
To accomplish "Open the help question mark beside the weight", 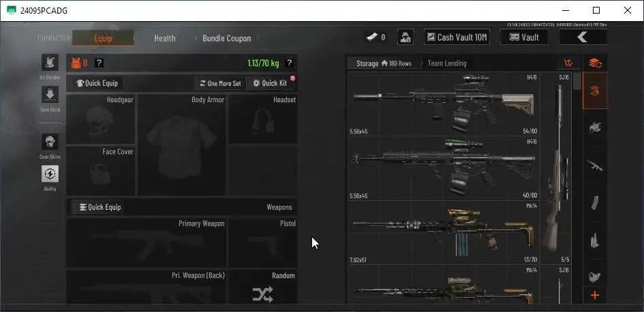I will pos(290,63).
